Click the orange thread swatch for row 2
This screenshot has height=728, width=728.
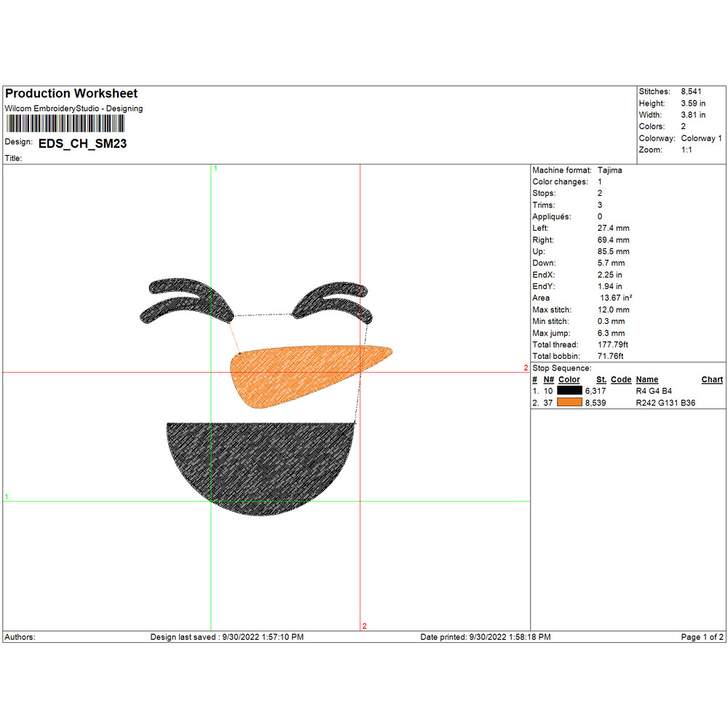(569, 403)
